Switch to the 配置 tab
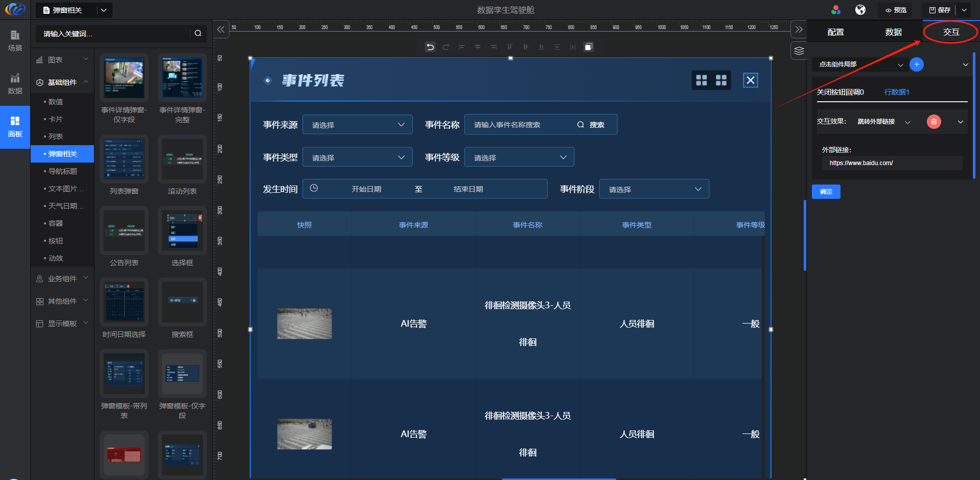This screenshot has width=980, height=480. pyautogui.click(x=835, y=32)
